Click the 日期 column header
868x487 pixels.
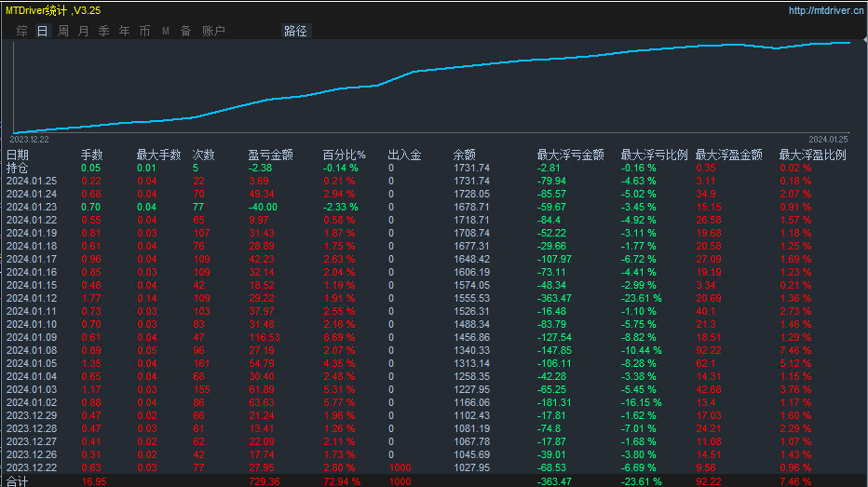(x=18, y=155)
